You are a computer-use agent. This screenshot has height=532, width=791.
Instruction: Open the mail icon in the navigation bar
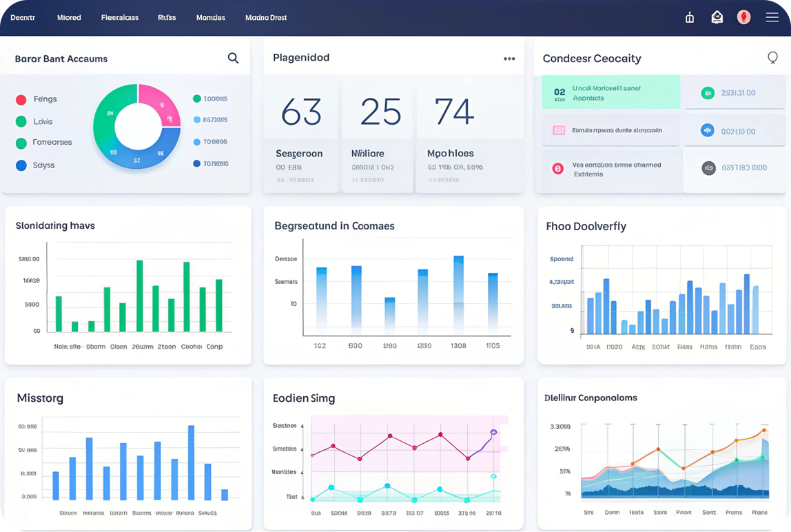point(717,17)
